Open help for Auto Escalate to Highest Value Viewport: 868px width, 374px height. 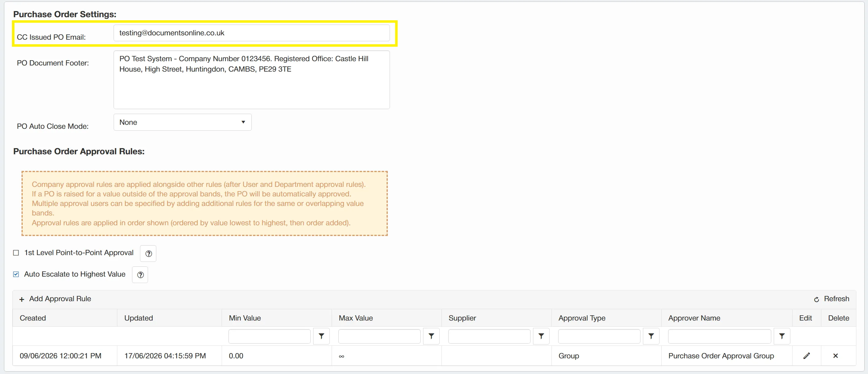(140, 275)
